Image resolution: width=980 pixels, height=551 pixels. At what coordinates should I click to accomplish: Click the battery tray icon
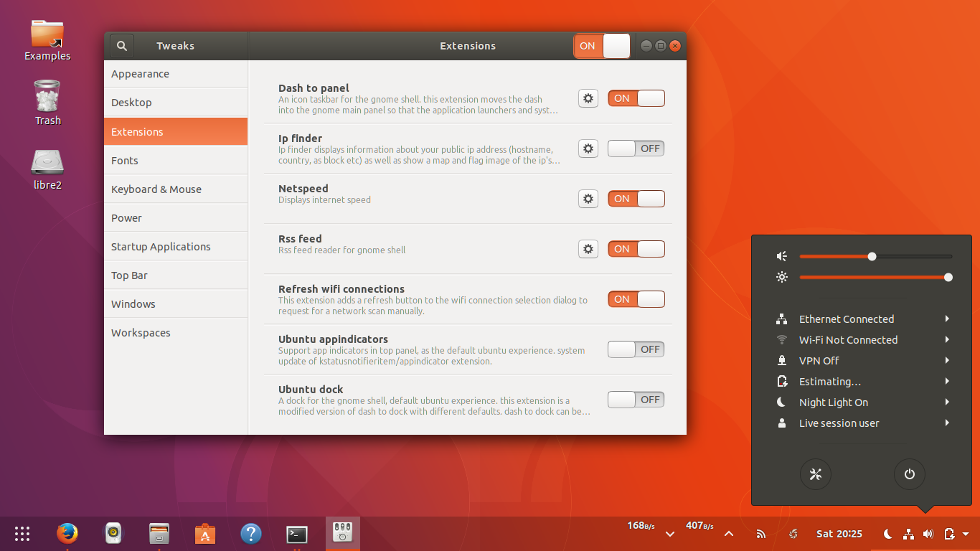[x=949, y=534]
